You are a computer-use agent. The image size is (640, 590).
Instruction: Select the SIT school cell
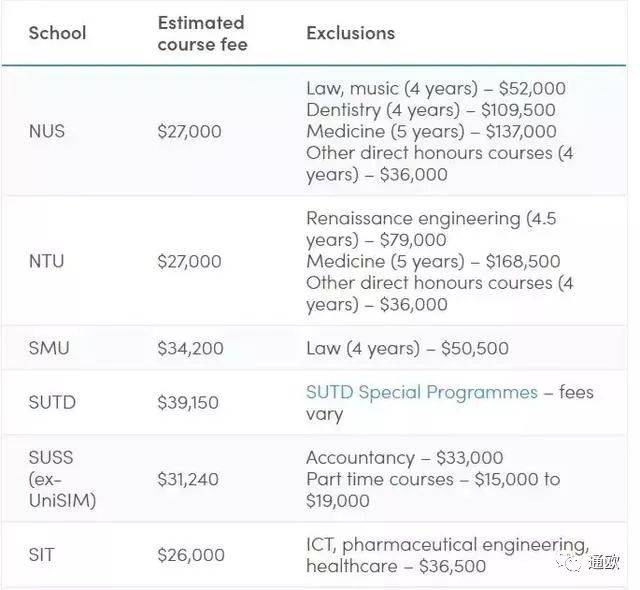click(41, 555)
